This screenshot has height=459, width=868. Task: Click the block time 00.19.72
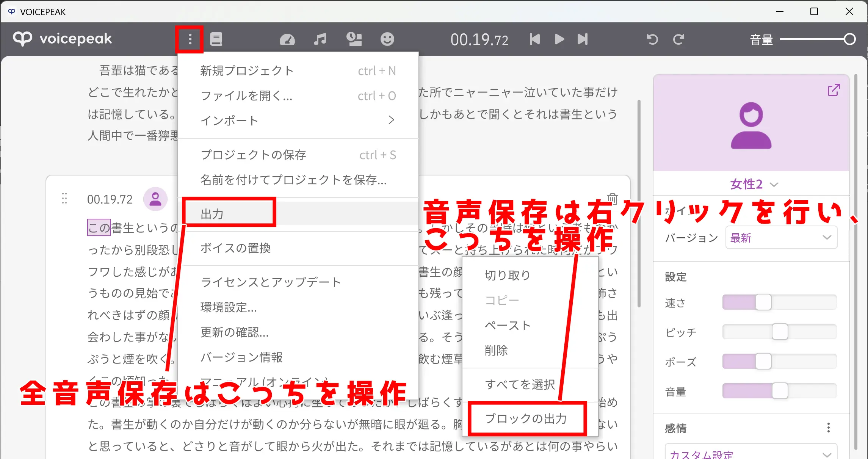pos(110,199)
